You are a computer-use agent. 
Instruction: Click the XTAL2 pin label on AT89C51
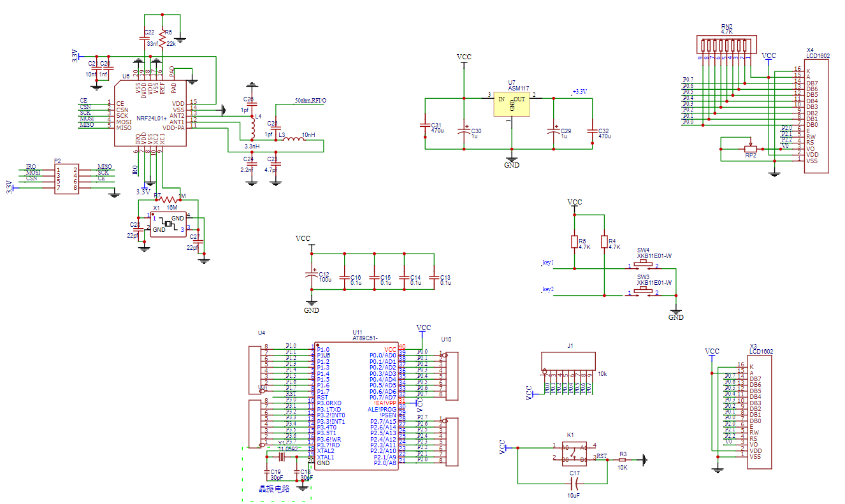[x=325, y=451]
